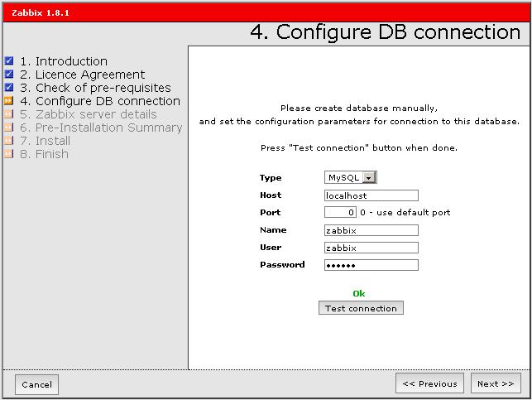Click the MySQL dropdown arrow
The height and width of the screenshot is (400, 532).
[370, 178]
